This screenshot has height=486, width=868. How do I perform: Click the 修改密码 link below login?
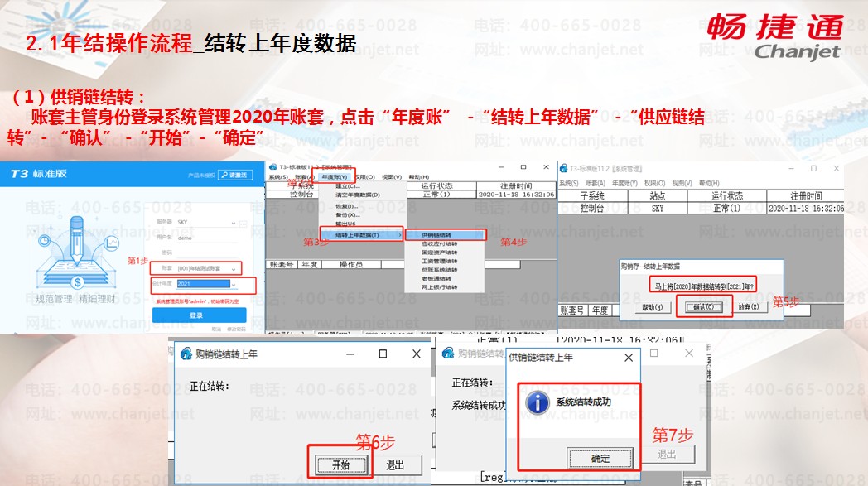coord(236,329)
